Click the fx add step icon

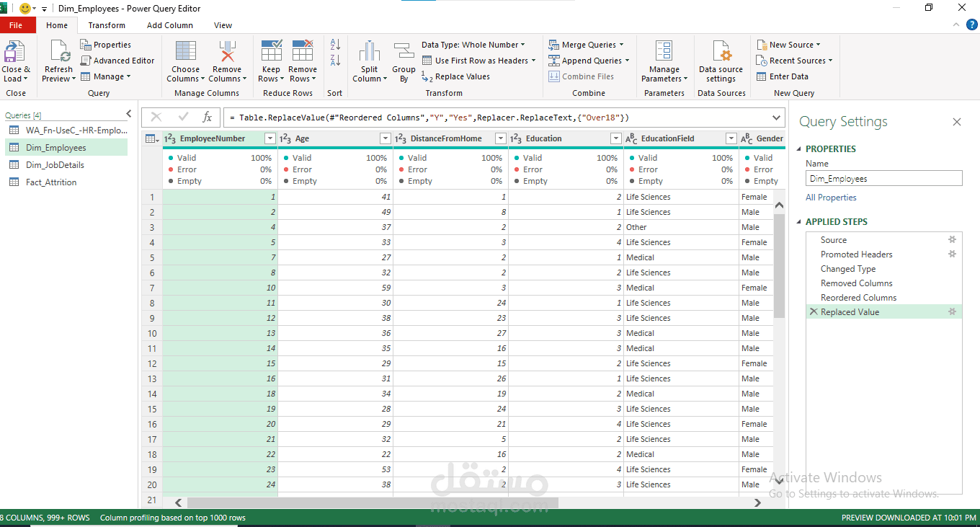point(208,118)
